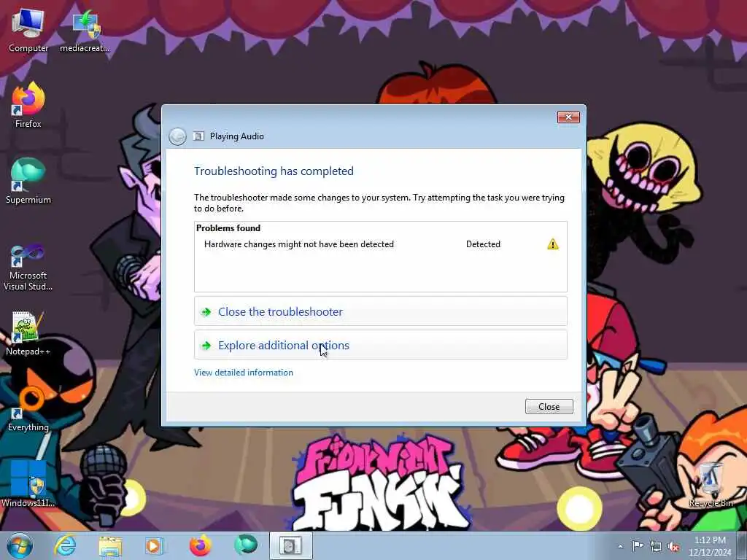Open Windows Media Player taskbar icon
The width and height of the screenshot is (747, 560).
click(x=154, y=545)
